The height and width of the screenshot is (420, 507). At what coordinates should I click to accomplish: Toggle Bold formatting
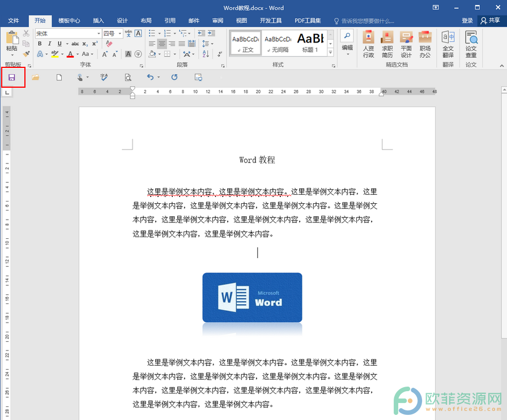(40, 44)
